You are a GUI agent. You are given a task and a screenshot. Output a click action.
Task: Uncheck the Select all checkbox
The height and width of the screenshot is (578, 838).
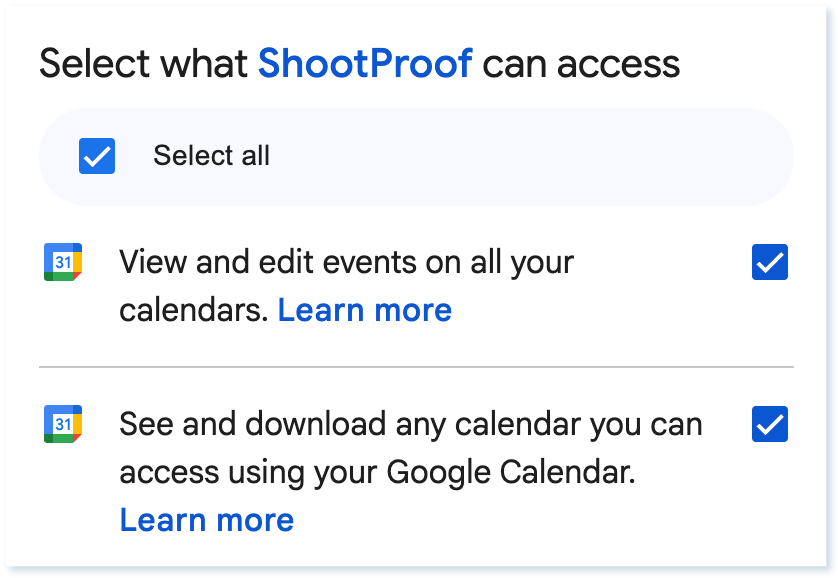[97, 156]
